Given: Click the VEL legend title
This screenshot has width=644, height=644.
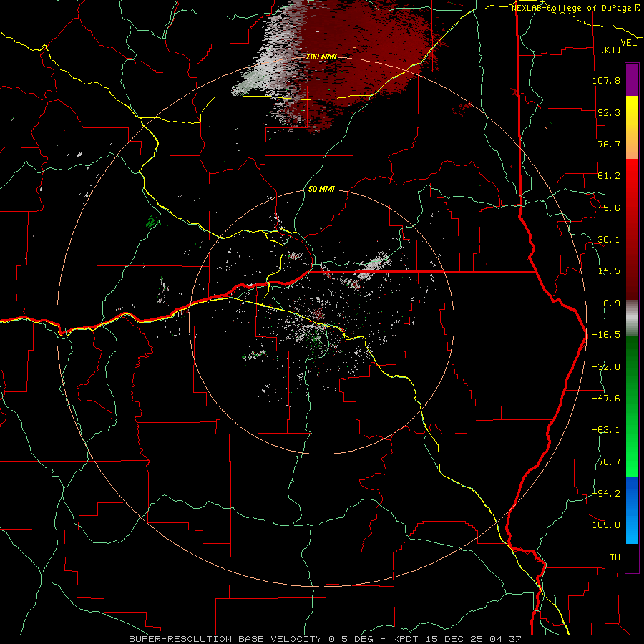Looking at the screenshot, I should 628,43.
